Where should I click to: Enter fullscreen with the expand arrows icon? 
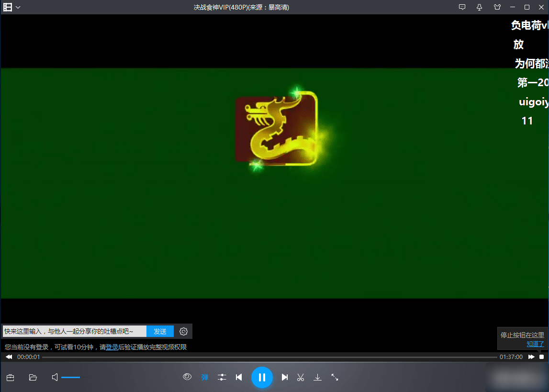tap(335, 377)
